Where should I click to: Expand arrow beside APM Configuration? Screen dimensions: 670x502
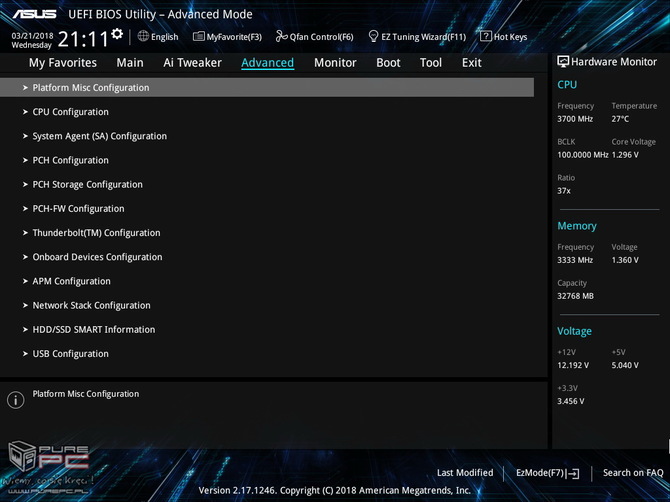click(25, 281)
